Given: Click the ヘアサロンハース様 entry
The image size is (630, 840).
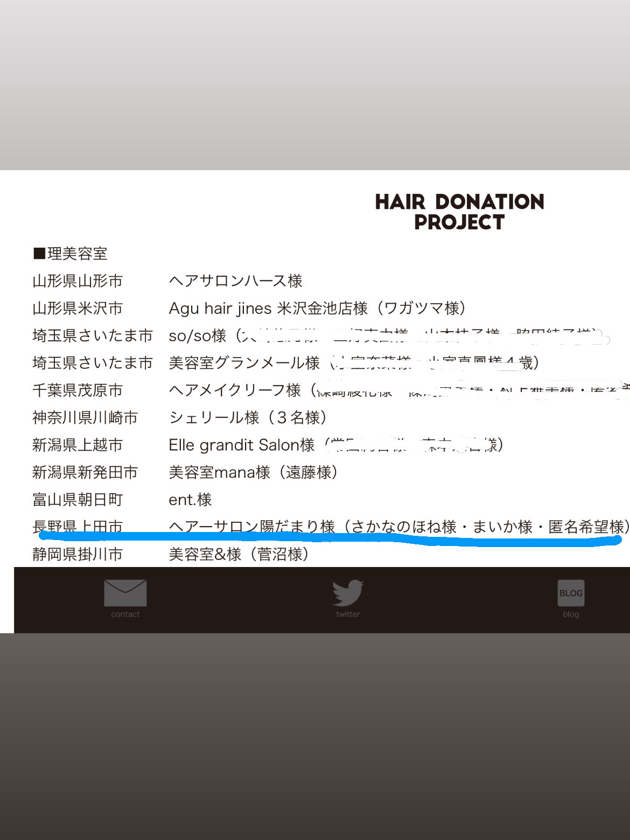Looking at the screenshot, I should [235, 281].
